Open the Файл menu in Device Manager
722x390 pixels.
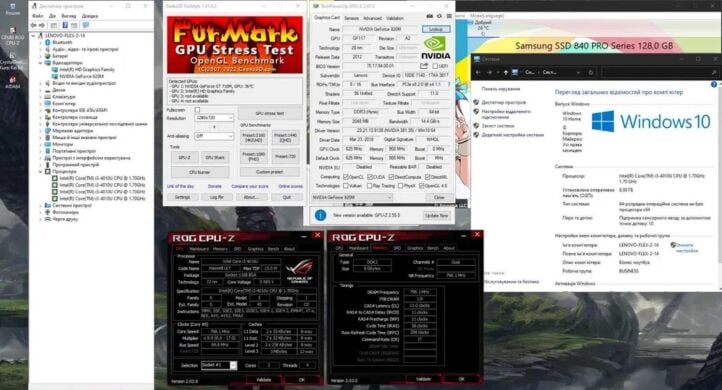coord(37,16)
